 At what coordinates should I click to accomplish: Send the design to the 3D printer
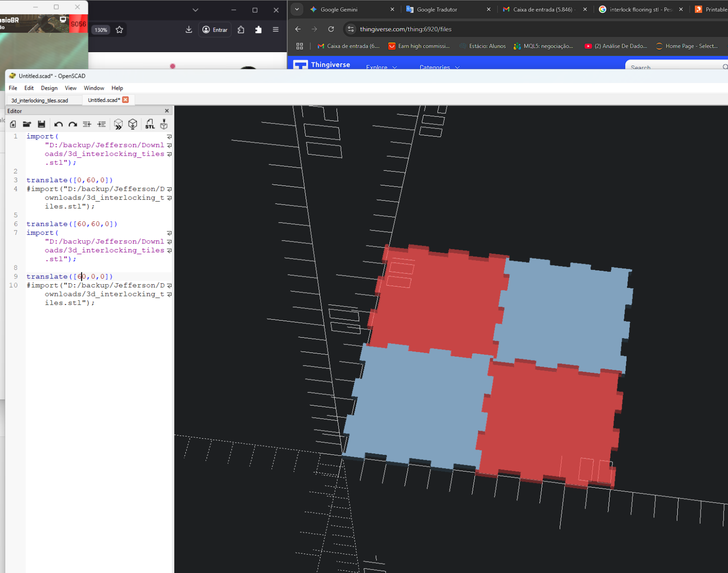point(164,124)
